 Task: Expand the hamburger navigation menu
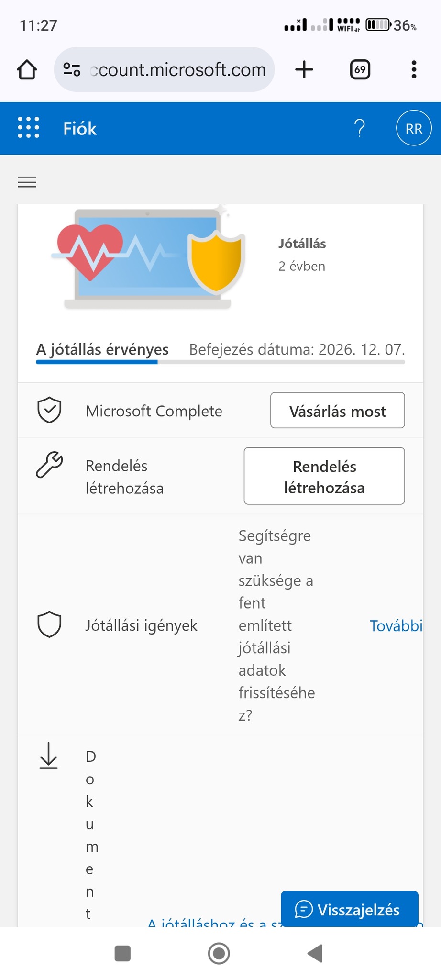27,182
